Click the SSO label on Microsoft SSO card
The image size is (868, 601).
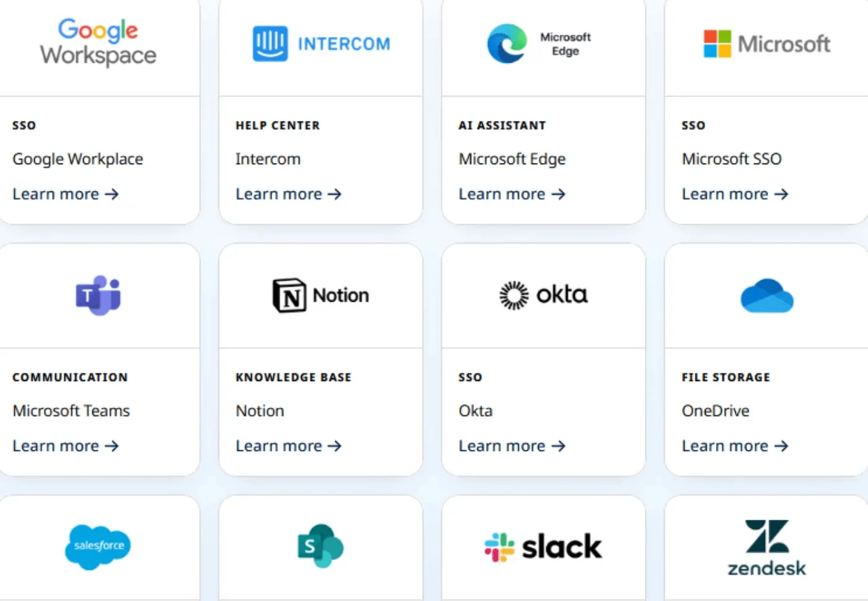694,125
